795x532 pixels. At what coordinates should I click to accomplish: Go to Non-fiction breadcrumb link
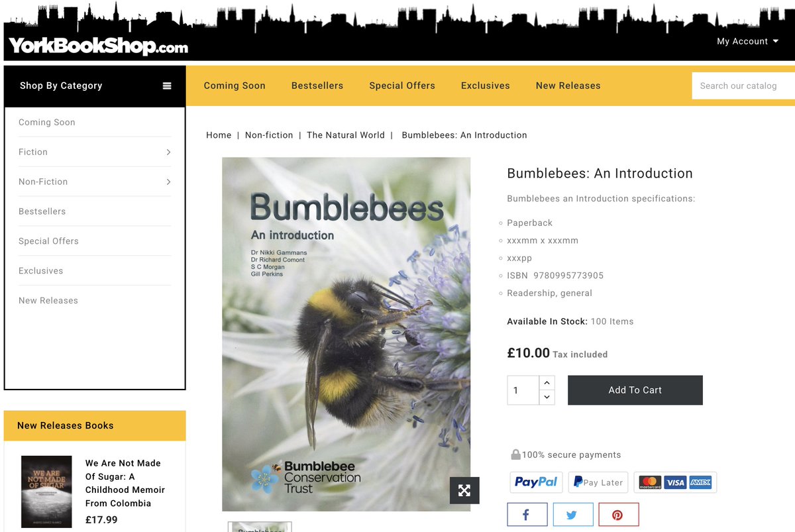(269, 135)
